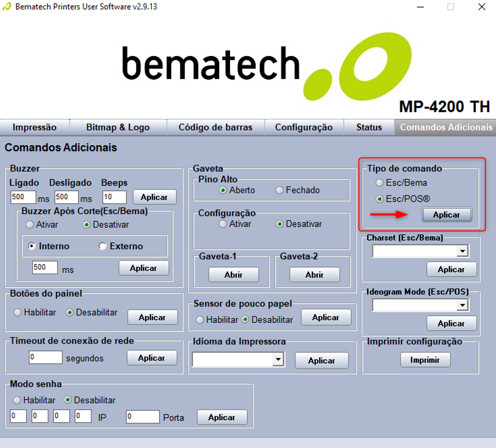Viewport: 496px width, 448px height.
Task: Print configuration with Imprimir button
Action: click(x=425, y=360)
